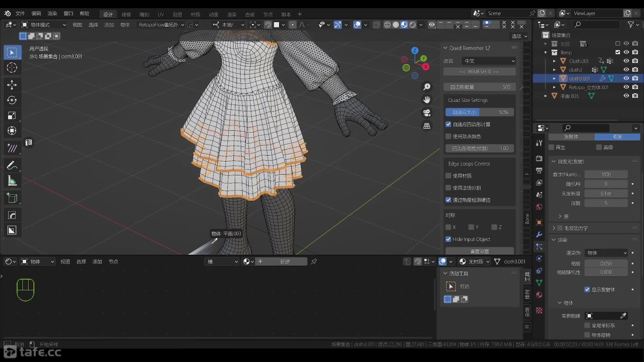
Task: Open the Object Data green triangle tab
Action: [539, 283]
